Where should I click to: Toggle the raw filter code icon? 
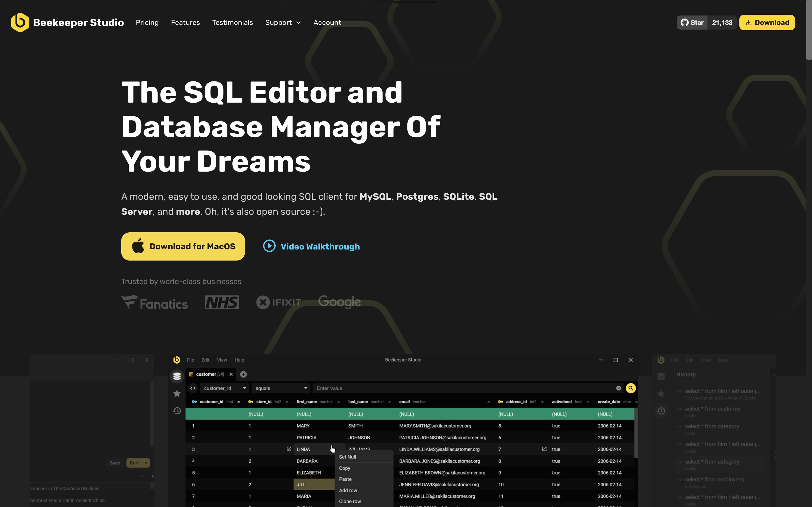point(193,388)
